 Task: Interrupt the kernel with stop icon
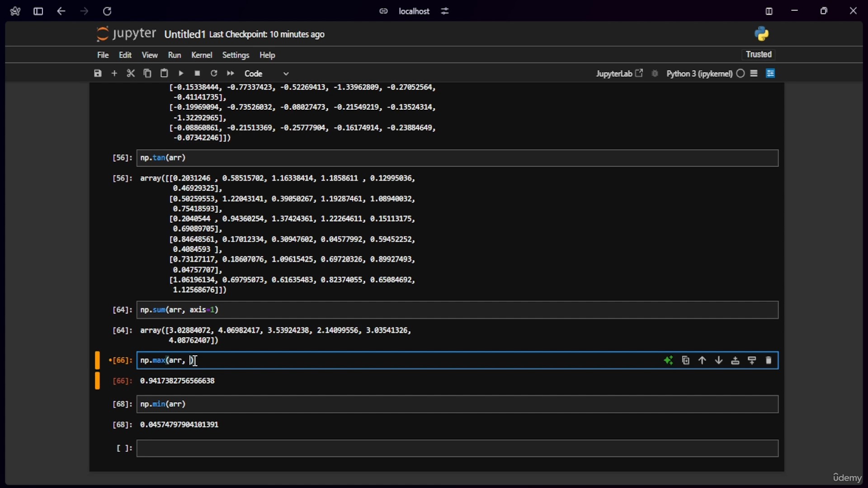click(x=198, y=73)
